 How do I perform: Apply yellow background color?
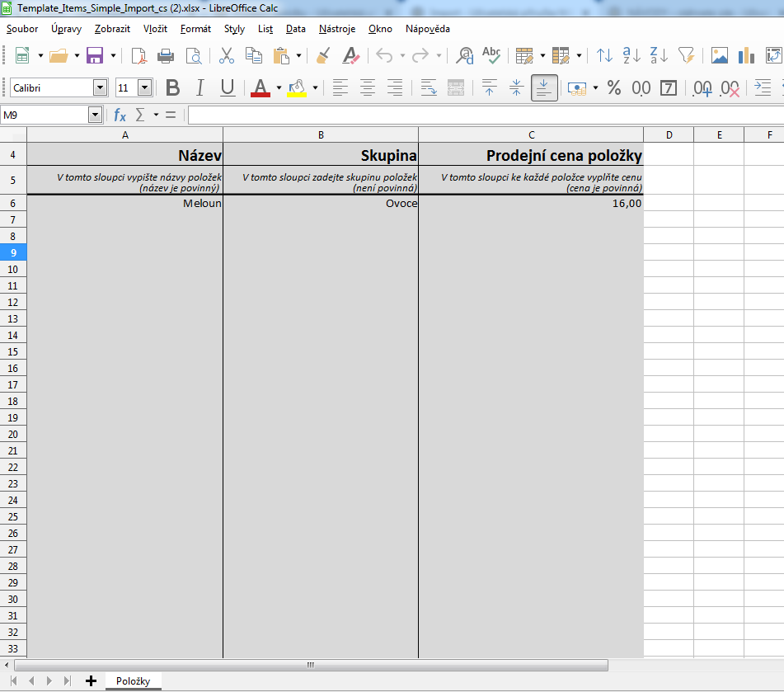pos(297,88)
